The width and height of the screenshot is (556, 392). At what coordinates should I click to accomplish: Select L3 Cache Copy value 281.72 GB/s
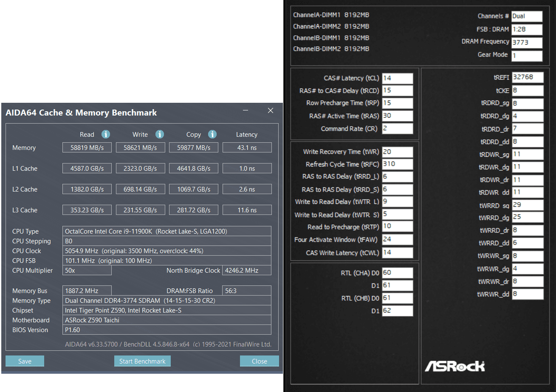click(x=194, y=210)
